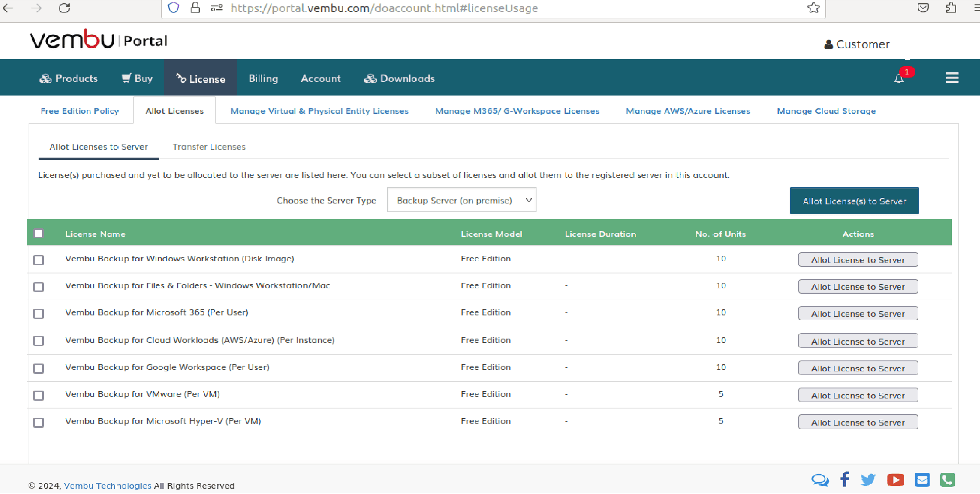Click the Customer account name text
Viewport: 980px width, 494px height.
[862, 44]
